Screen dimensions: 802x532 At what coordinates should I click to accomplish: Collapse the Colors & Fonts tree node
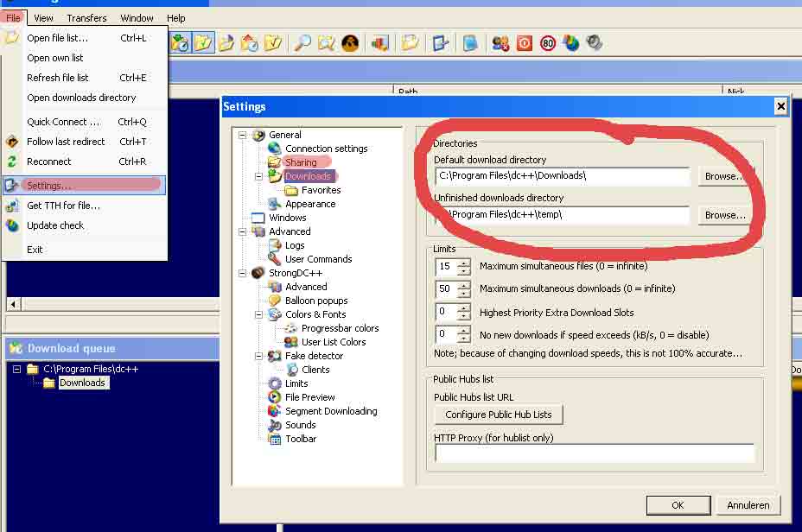pos(258,314)
